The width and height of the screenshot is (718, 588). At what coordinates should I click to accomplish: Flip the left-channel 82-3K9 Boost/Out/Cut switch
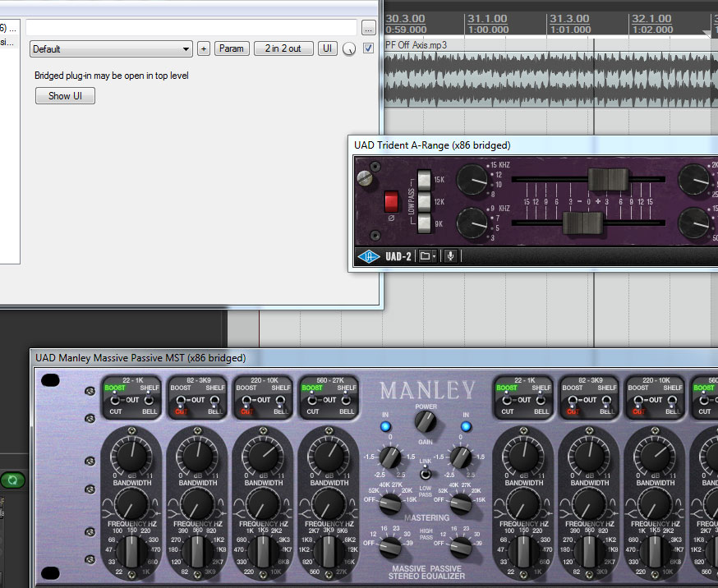(x=181, y=402)
